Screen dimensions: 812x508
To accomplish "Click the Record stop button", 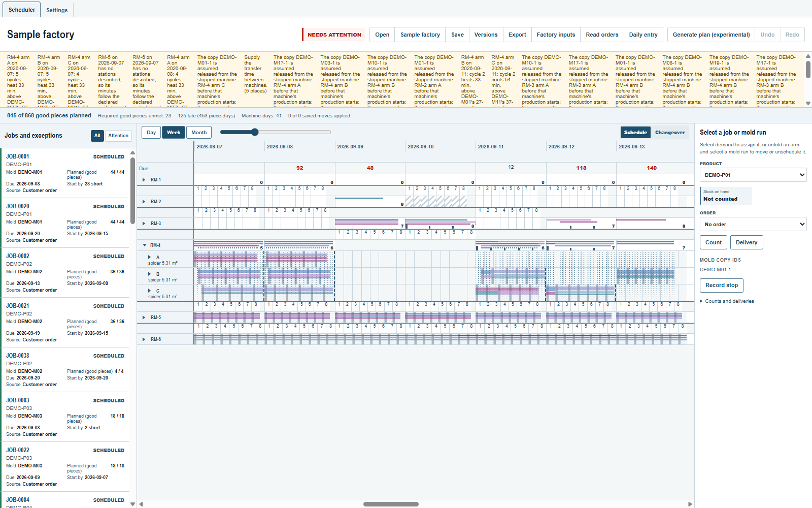I will coord(722,285).
